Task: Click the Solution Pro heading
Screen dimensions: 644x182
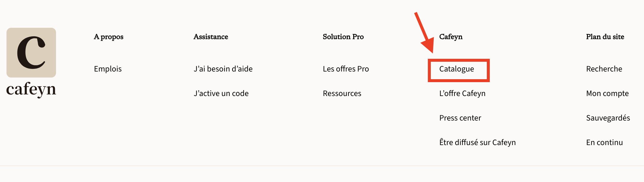Action: click(343, 37)
